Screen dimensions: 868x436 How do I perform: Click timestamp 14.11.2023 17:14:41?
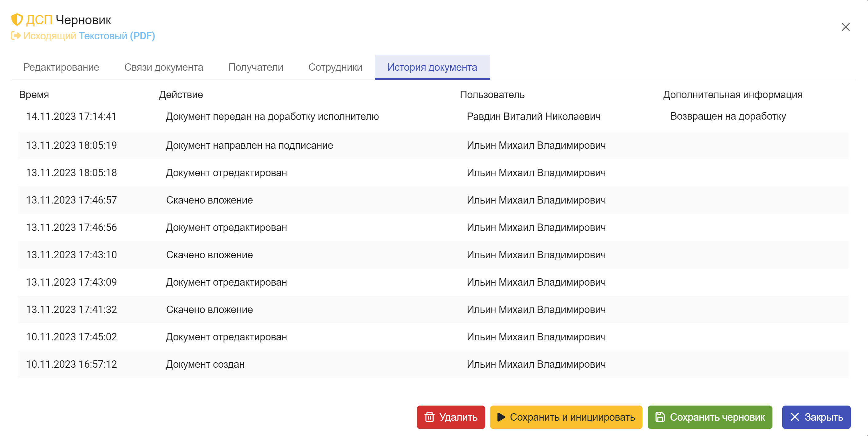(x=71, y=116)
